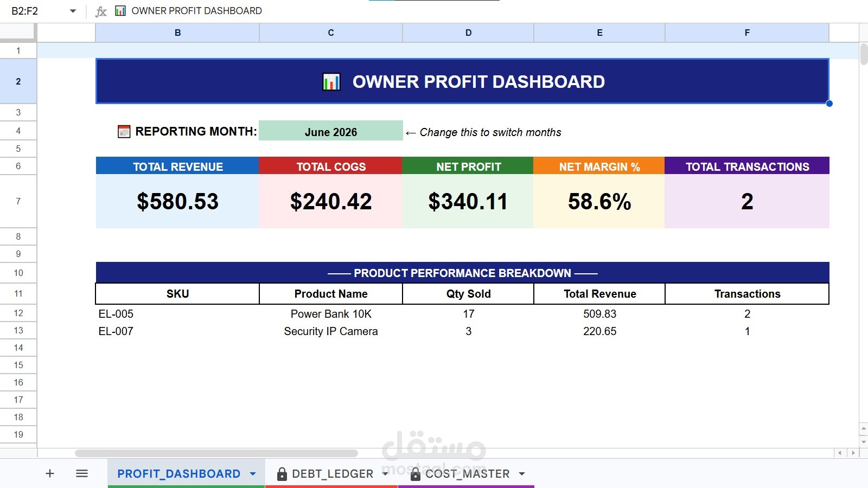Click the NET PROFIT green header
The image size is (868, 488).
[x=468, y=166]
